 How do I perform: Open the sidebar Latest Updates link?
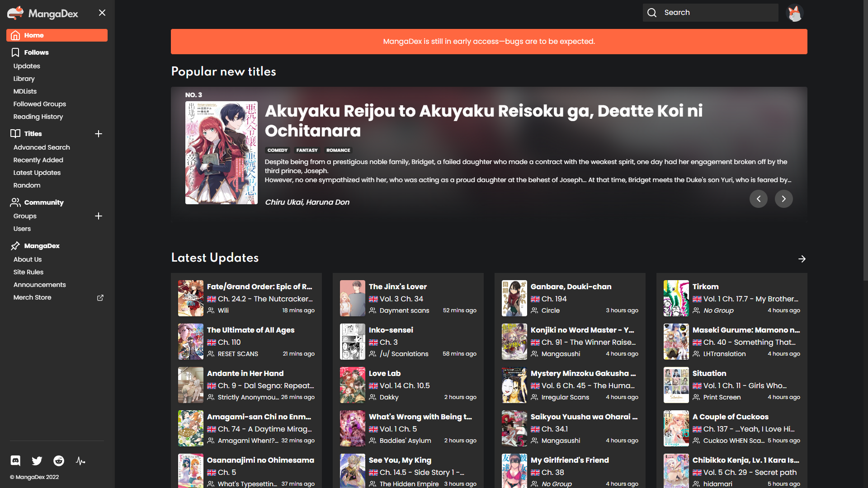37,173
